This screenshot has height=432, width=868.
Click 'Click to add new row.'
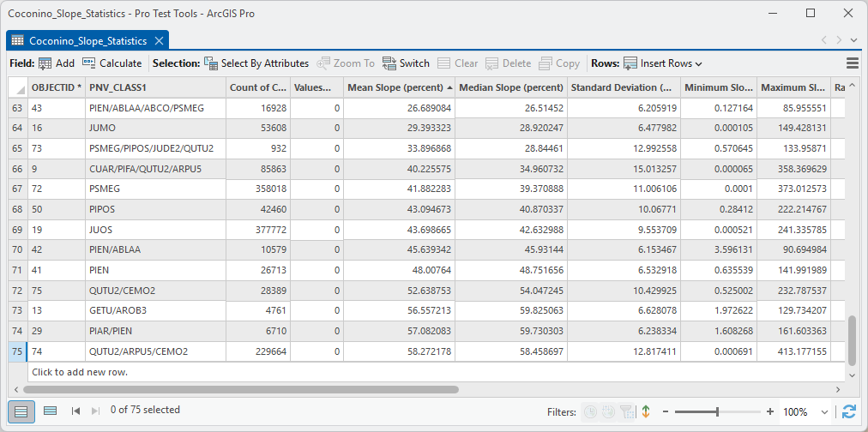click(x=80, y=372)
